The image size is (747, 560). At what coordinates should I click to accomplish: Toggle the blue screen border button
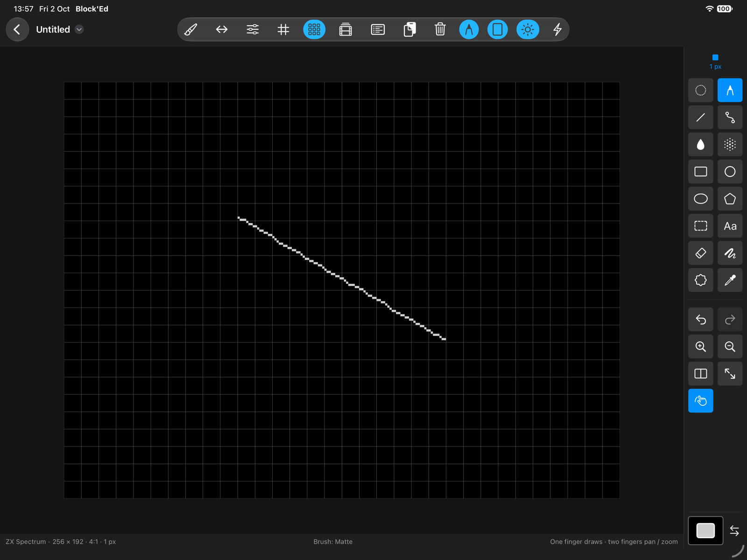[498, 29]
